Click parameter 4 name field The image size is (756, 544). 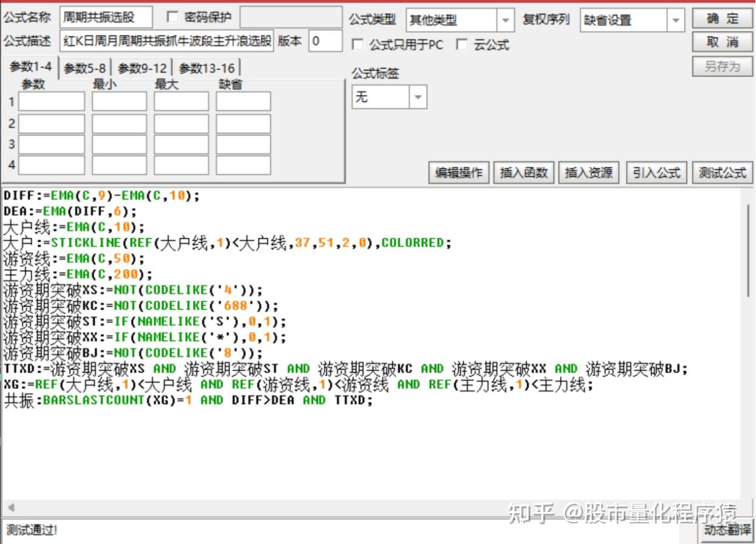52,165
